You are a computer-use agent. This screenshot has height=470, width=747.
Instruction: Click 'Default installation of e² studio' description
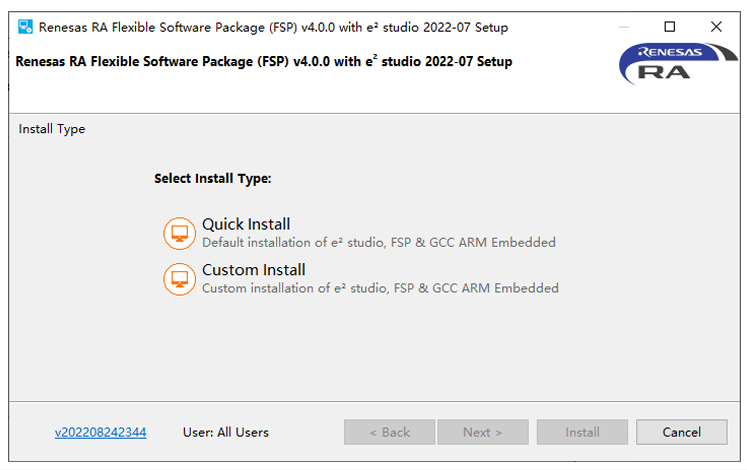coord(379,242)
